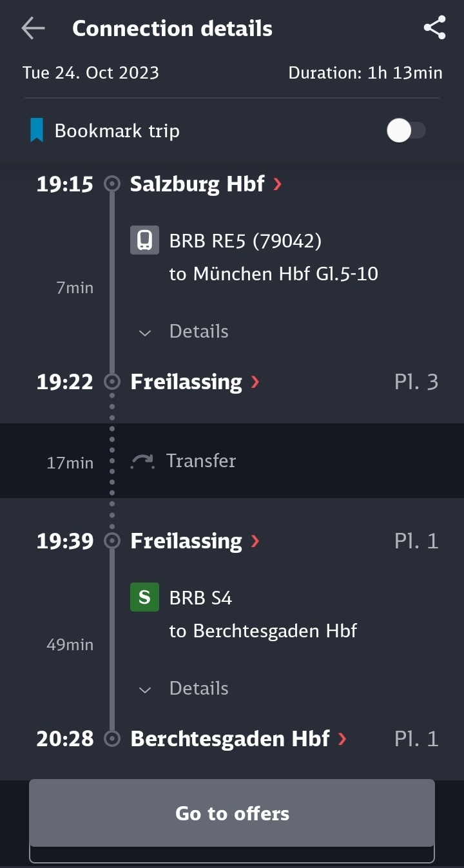
Task: Tap the BRB RE5 train icon
Action: tap(144, 240)
